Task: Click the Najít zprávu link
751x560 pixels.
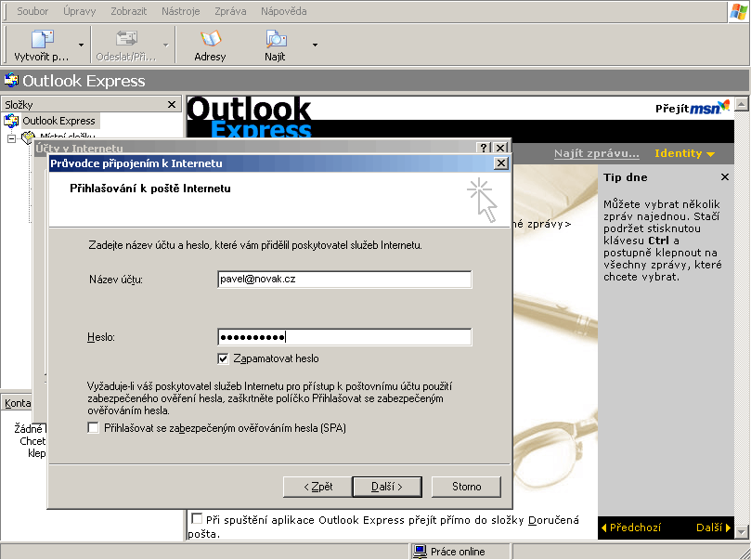Action: point(596,153)
